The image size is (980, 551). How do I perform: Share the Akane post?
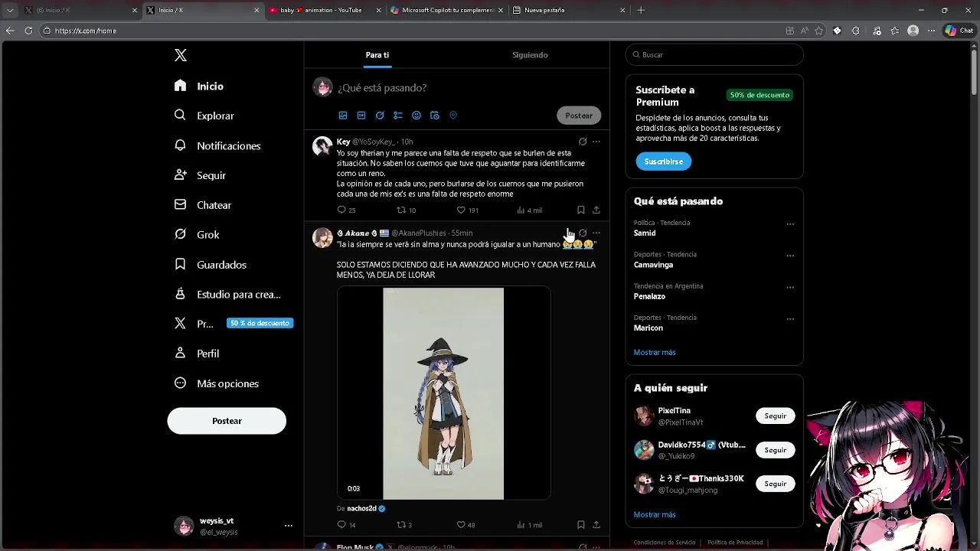(596, 525)
